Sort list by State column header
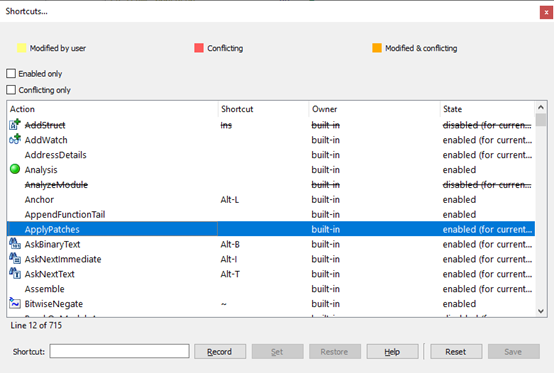 coord(488,109)
